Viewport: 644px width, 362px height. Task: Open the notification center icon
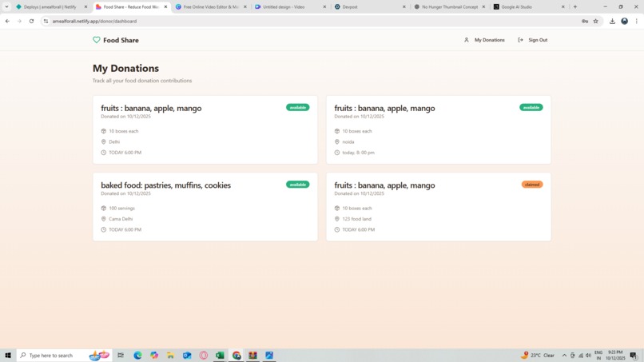point(634,356)
